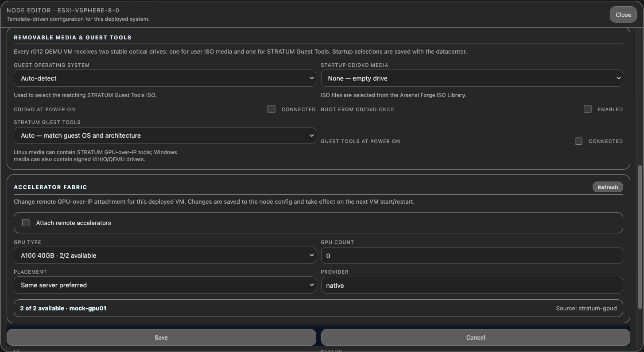Enable CD/DVD at Power On connected checkbox
This screenshot has width=644, height=352.
[x=272, y=109]
